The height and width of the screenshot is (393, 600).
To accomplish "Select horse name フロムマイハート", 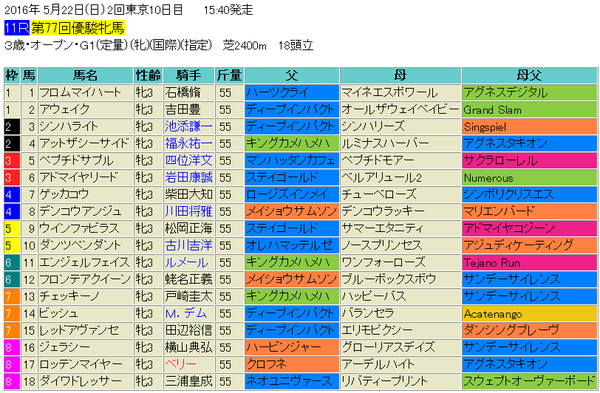I will (80, 92).
